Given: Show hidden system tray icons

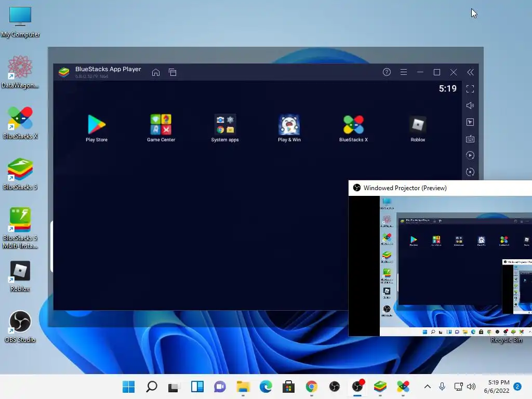Looking at the screenshot, I should pos(428,387).
